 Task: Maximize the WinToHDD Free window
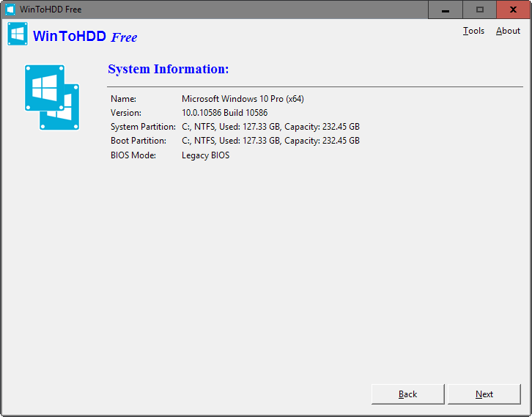click(480, 10)
